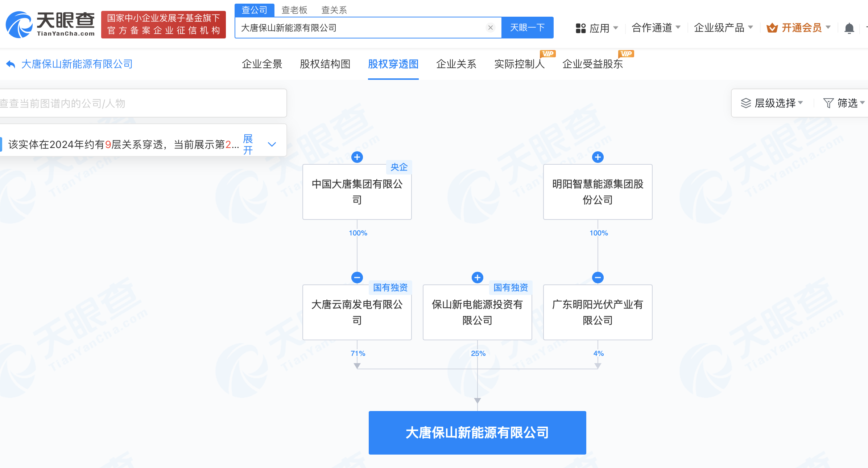
Task: Expand the relationship info chevron arrow
Action: (272, 144)
